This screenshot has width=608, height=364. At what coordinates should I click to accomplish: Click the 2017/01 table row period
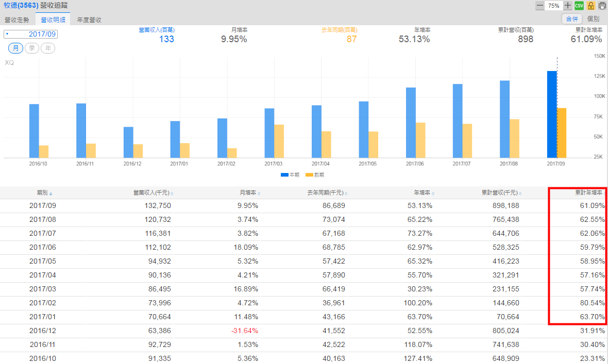coord(43,317)
